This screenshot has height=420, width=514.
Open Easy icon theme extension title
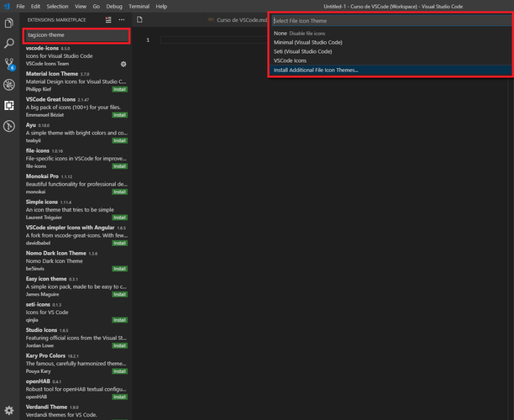click(x=46, y=279)
